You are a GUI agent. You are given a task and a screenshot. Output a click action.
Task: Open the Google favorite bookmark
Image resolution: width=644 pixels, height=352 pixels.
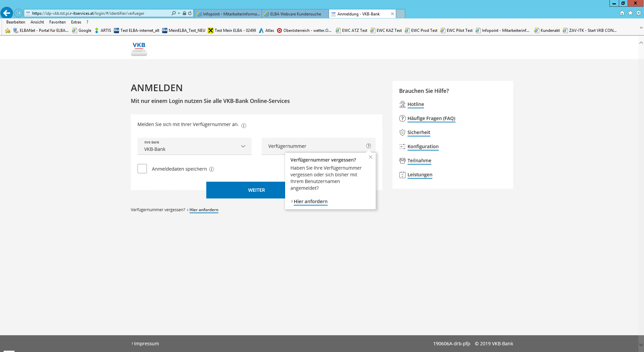(x=82, y=31)
